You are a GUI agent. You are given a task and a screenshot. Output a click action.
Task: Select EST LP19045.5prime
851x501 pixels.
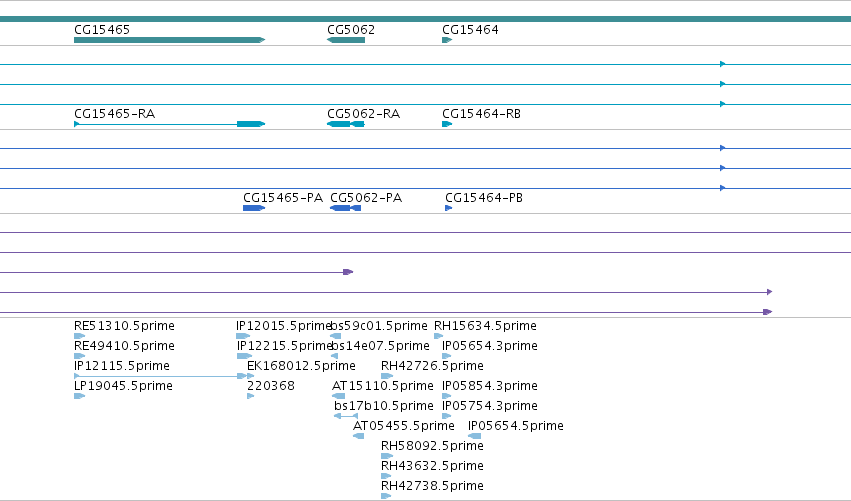tap(123, 386)
